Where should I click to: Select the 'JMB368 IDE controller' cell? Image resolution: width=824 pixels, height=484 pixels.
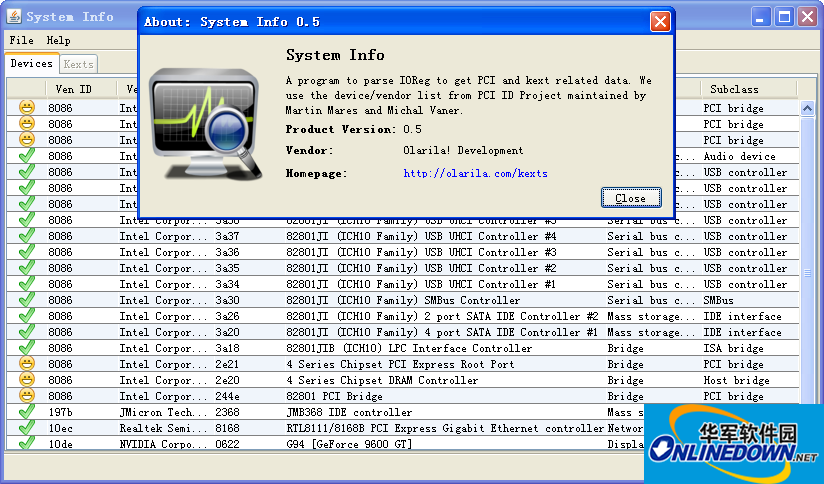349,413
